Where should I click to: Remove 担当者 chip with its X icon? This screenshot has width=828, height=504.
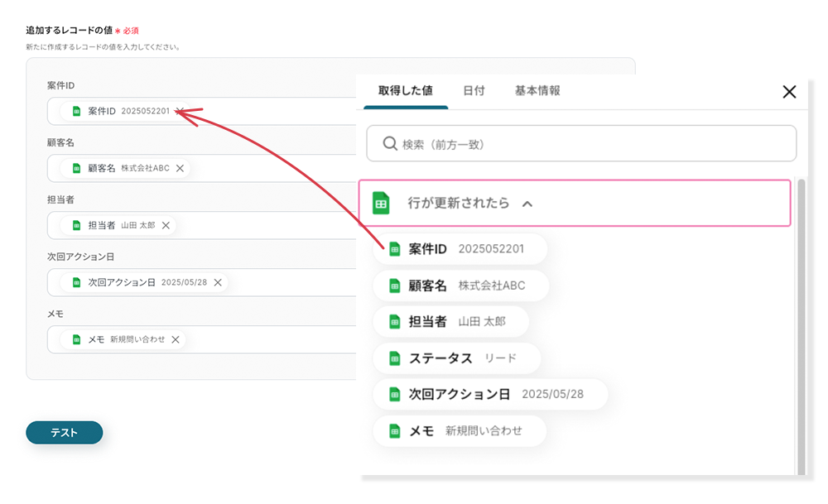tap(166, 225)
